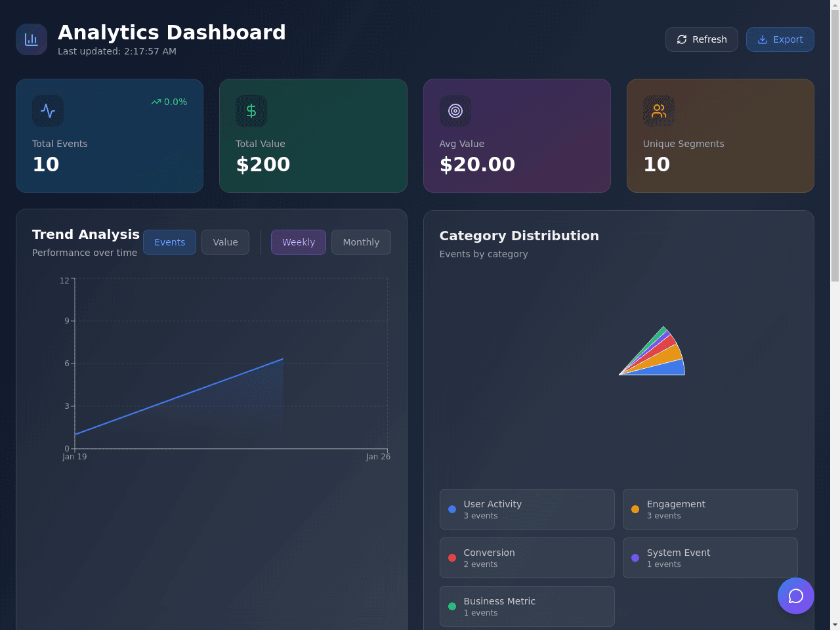The width and height of the screenshot is (840, 630).
Task: Click the "0.0%" change indicator text
Action: [x=175, y=102]
